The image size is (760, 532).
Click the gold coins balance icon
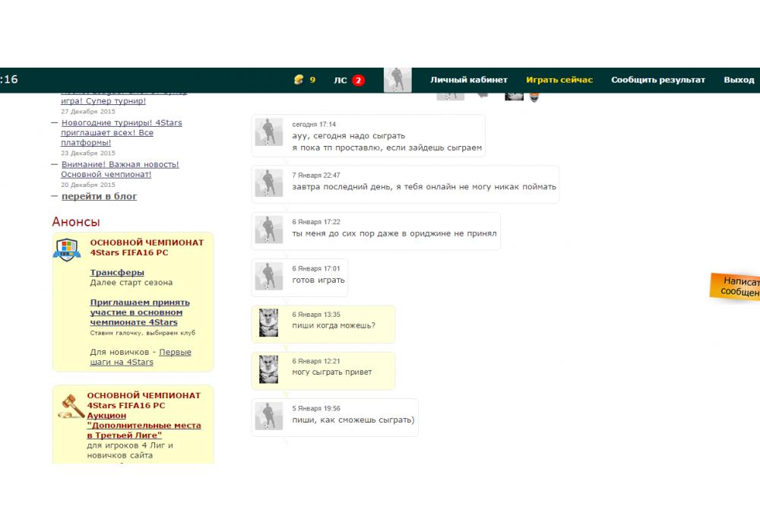(299, 80)
